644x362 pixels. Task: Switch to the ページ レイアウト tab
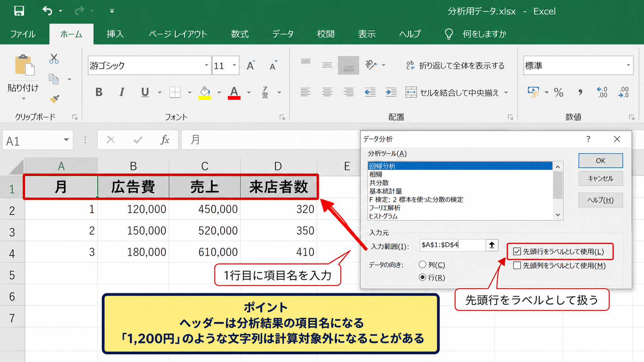point(178,34)
